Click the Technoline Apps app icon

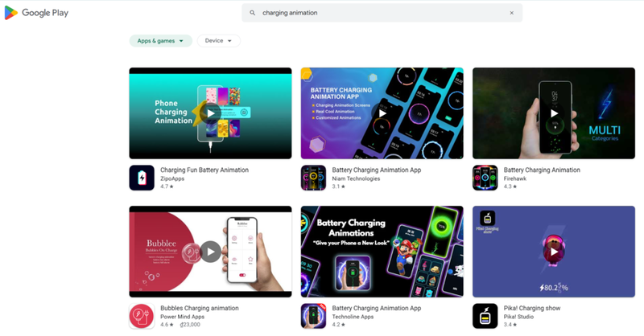[313, 316]
